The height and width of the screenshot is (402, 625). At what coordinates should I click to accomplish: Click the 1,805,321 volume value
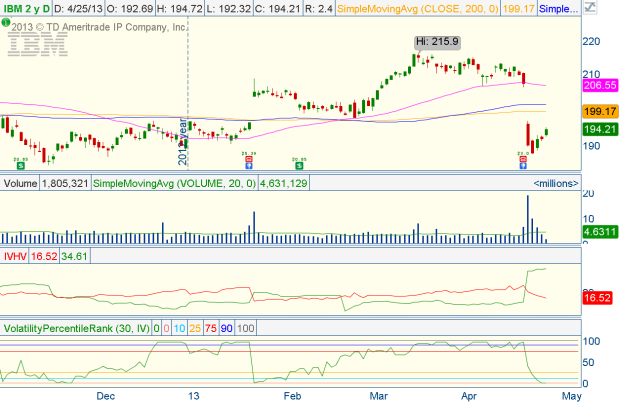pos(65,183)
